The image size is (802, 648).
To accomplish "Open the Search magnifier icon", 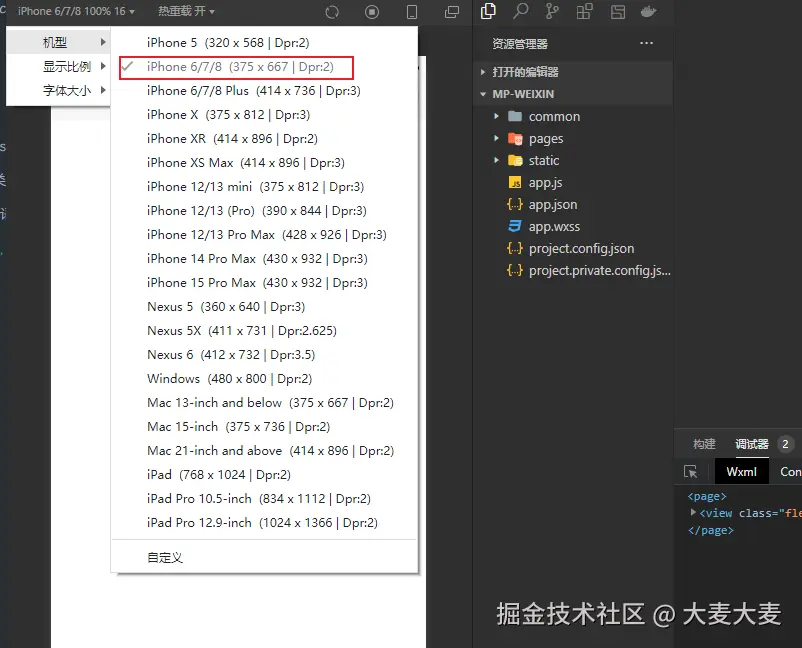I will [x=520, y=11].
